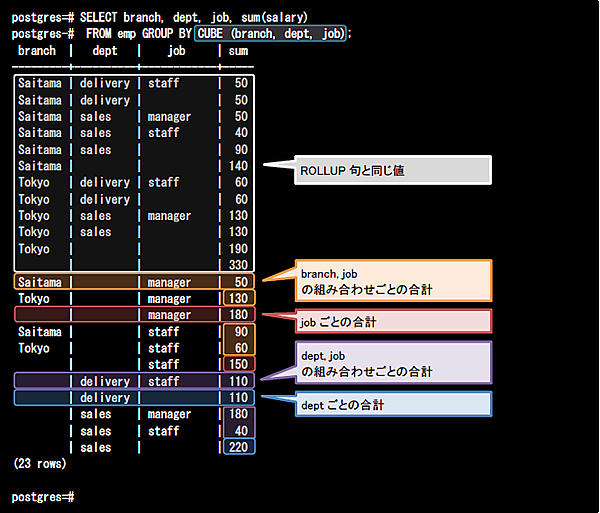Click the 'FROM emp' text in the query
Screen dimensions: 600x513
coord(111,34)
